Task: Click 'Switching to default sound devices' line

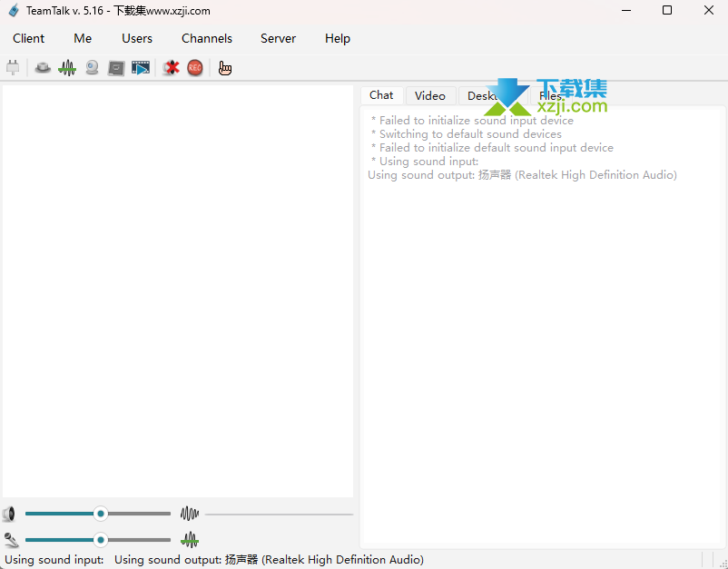Action: [467, 134]
